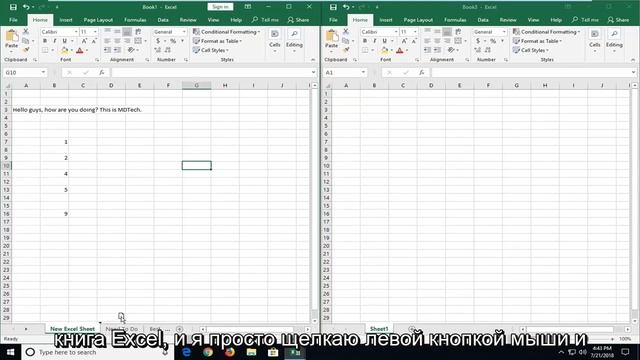Expand Name Box dropdown showing G10

43,73
